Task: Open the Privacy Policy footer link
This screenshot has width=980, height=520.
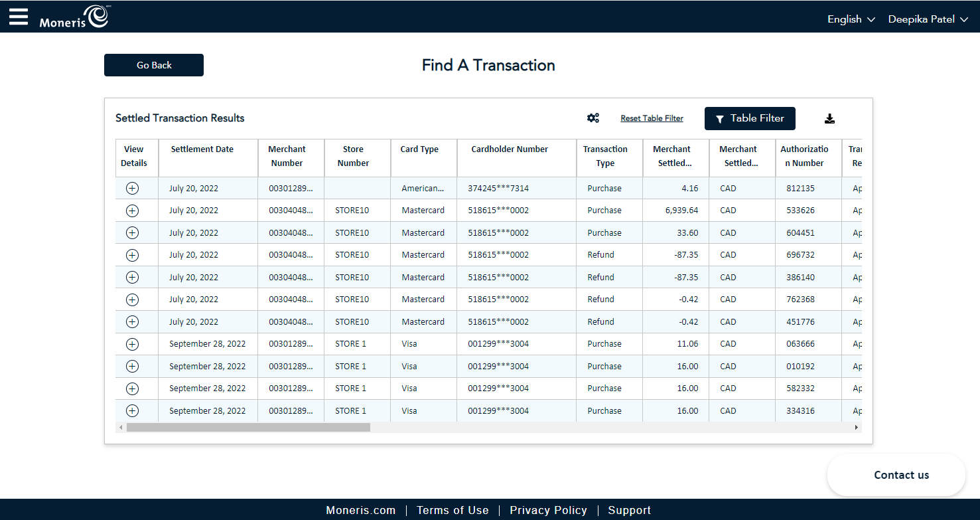Action: [548, 510]
